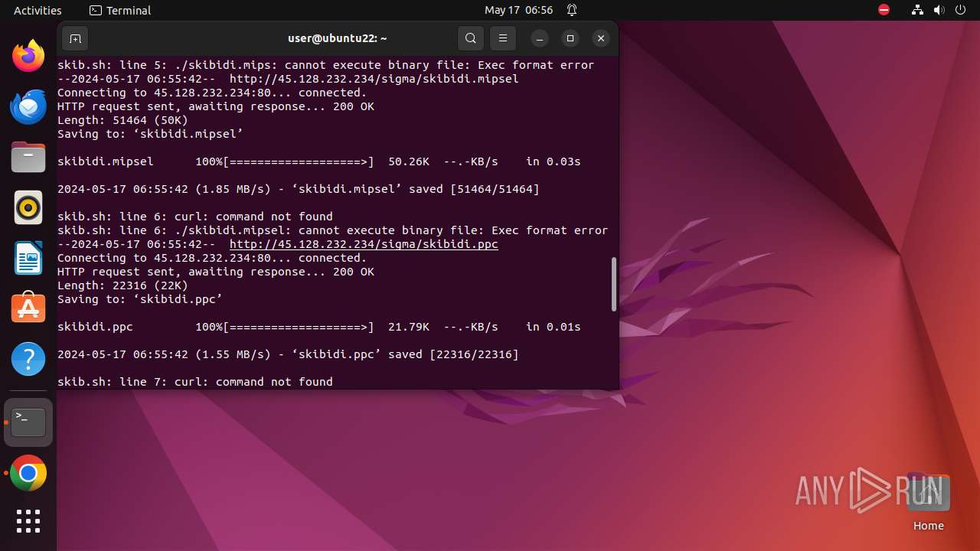
Task: Click the skibidi.mipsel URL text
Action: 374,79
